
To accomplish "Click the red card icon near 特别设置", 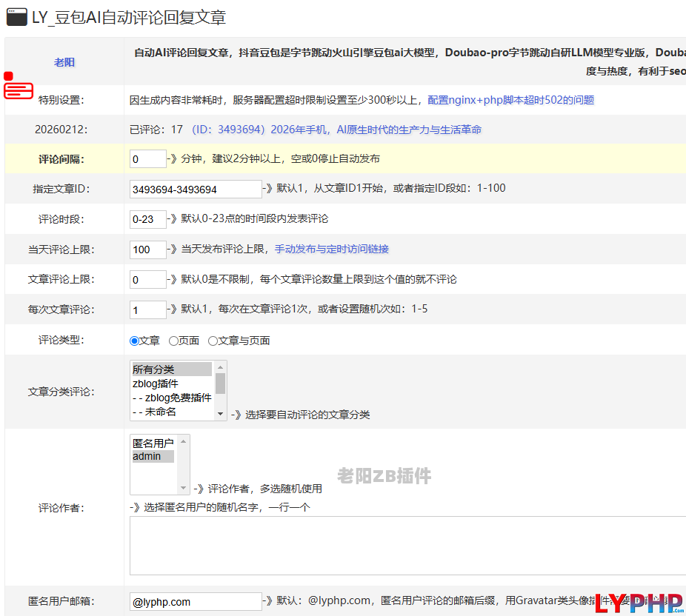I will [19, 90].
